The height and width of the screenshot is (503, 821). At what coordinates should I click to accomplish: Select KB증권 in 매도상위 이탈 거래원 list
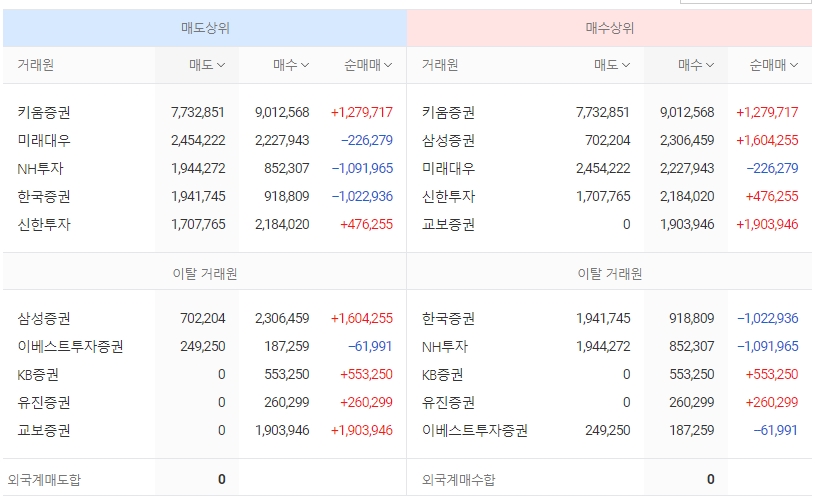point(38,374)
